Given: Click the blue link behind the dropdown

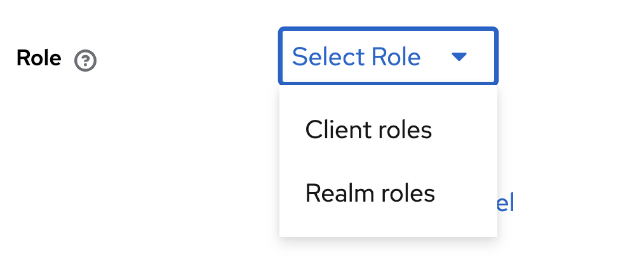Looking at the screenshot, I should [506, 204].
